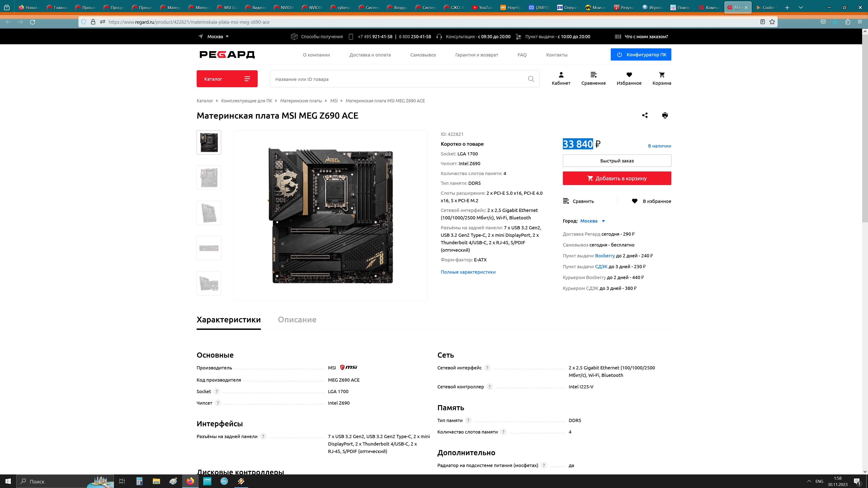The height and width of the screenshot is (488, 868).
Task: Open the Доставка и оплата menu item
Action: (370, 55)
